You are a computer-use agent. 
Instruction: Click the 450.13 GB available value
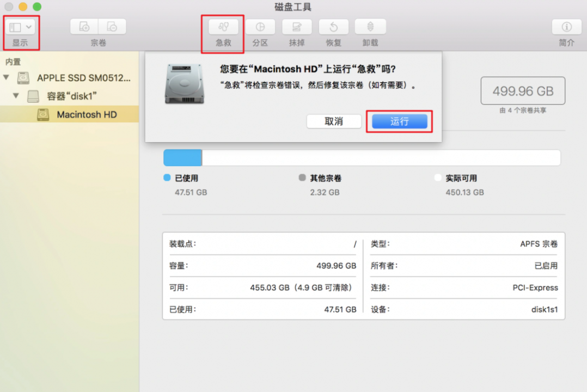pyautogui.click(x=464, y=192)
